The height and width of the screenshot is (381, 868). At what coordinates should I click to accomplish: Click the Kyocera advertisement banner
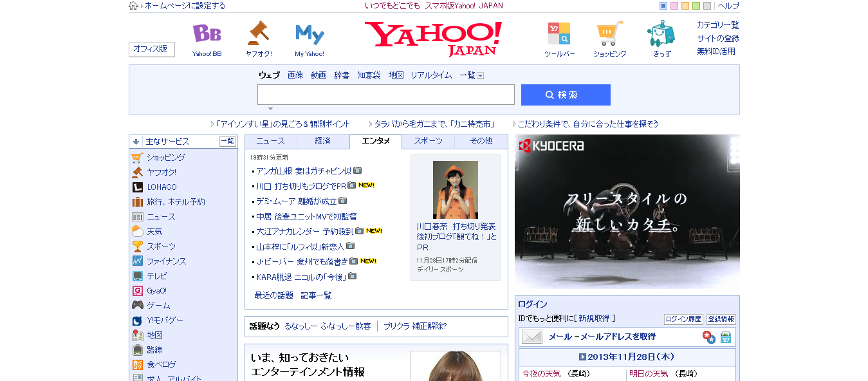tap(627, 212)
